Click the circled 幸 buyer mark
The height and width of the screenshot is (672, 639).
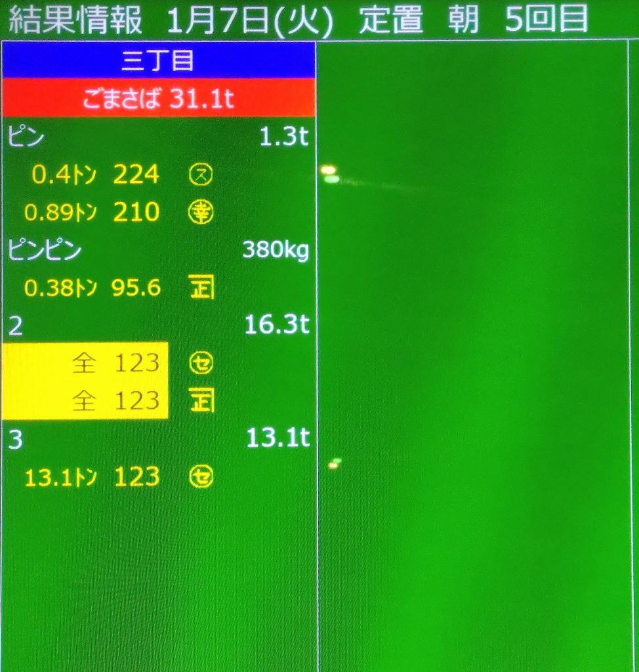(x=201, y=213)
